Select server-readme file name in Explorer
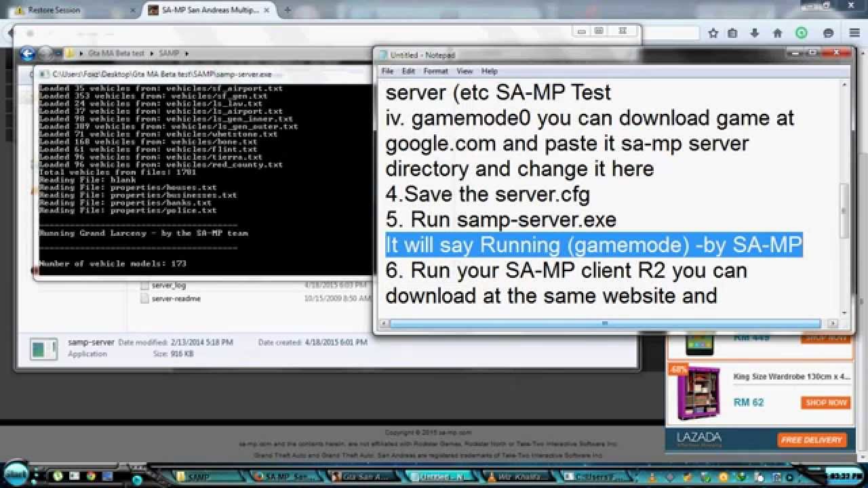The image size is (868, 488). tap(176, 298)
